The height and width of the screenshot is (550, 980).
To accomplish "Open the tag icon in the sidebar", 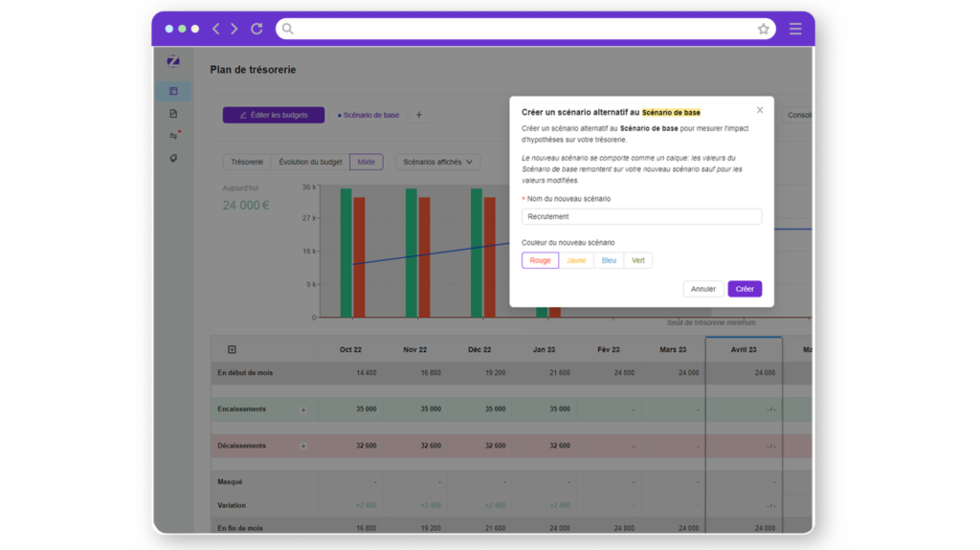I will click(173, 158).
